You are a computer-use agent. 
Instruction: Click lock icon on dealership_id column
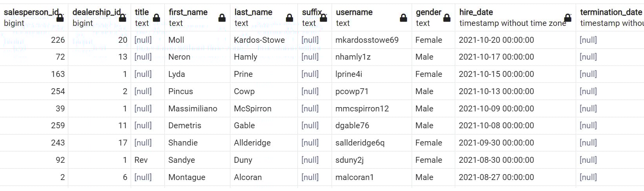coord(122,18)
